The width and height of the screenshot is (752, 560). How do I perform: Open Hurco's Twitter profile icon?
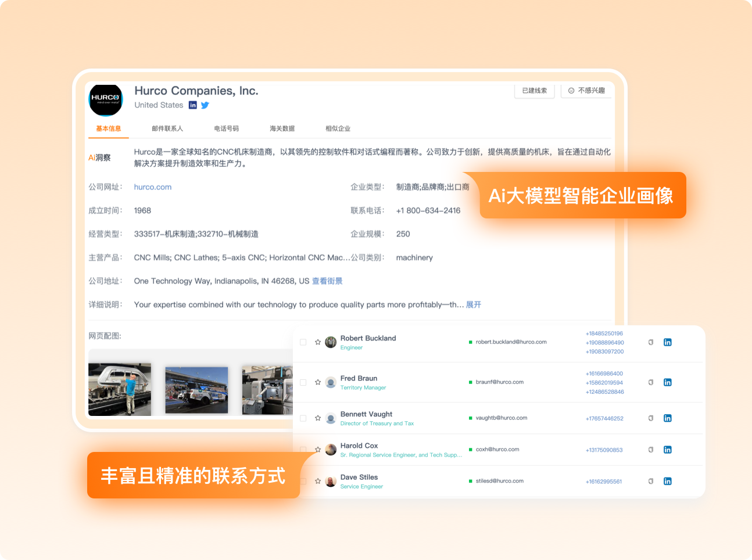pyautogui.click(x=205, y=105)
